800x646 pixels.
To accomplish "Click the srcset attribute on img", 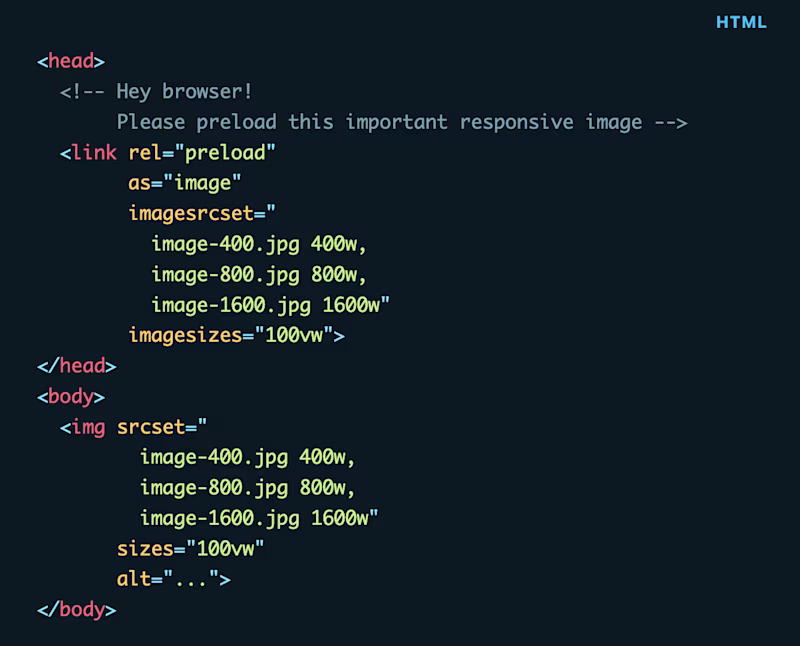I will 150,427.
